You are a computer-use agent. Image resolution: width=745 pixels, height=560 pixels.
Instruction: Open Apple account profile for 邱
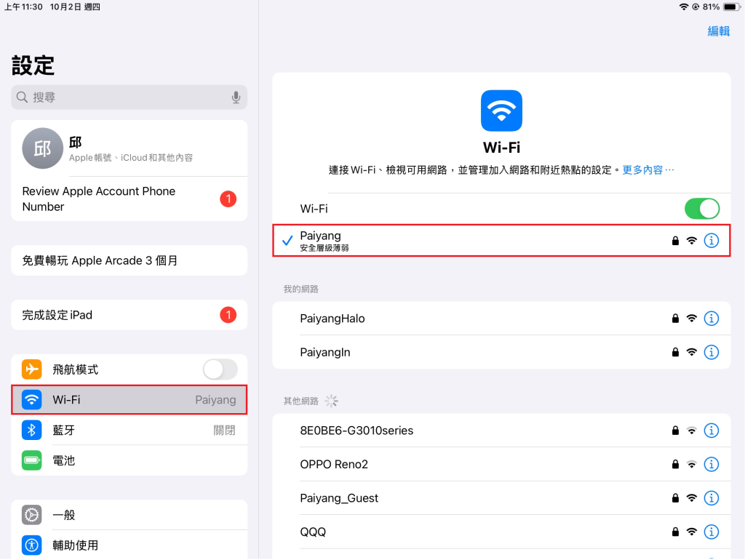click(129, 148)
